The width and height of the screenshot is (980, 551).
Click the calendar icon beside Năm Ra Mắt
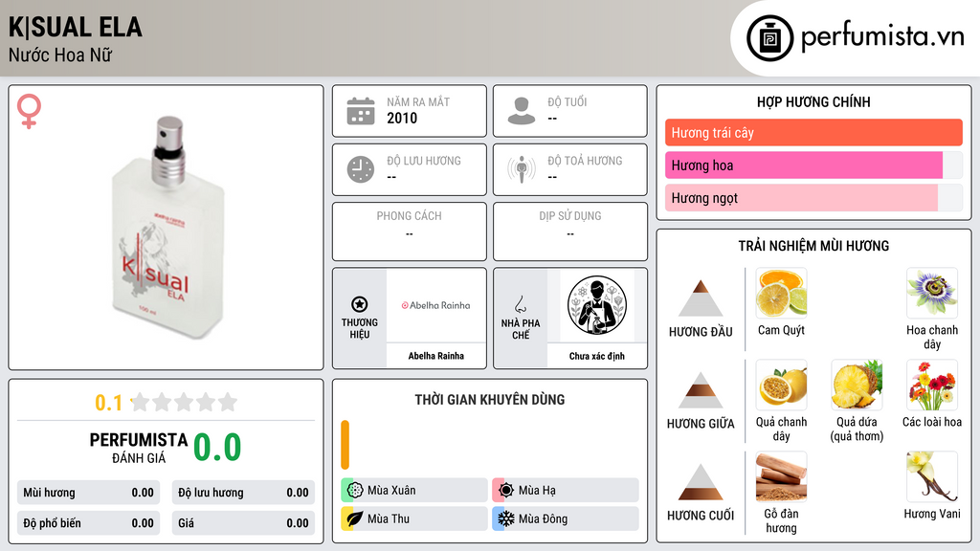(x=361, y=111)
